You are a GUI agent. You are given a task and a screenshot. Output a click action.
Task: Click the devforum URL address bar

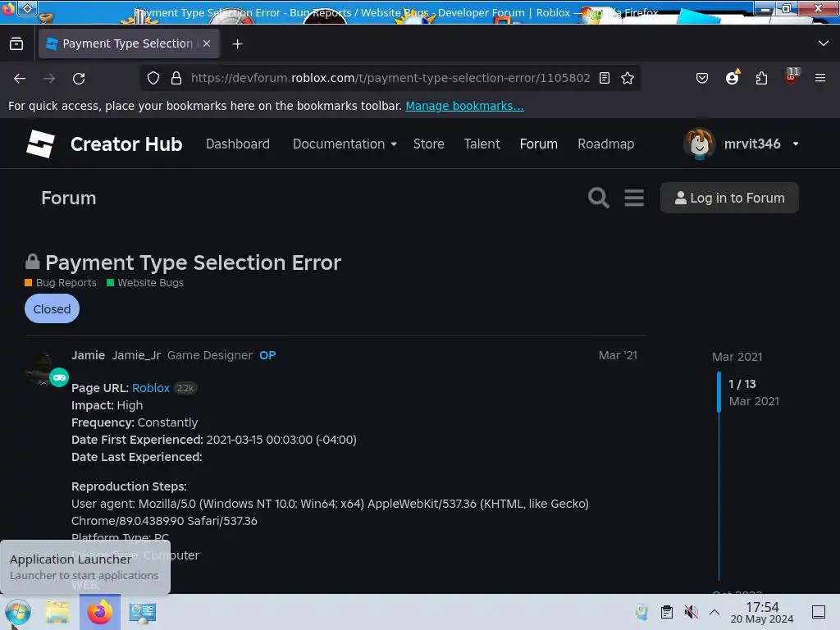tap(390, 78)
